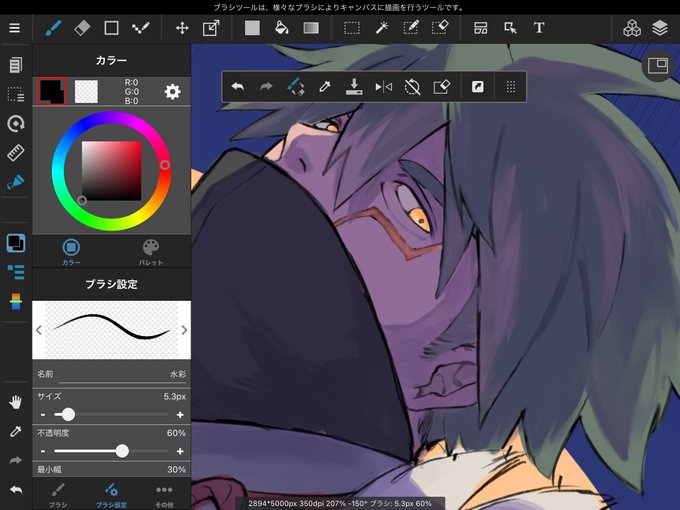Select the Text tool
Viewport: 680px width, 510px height.
[539, 28]
